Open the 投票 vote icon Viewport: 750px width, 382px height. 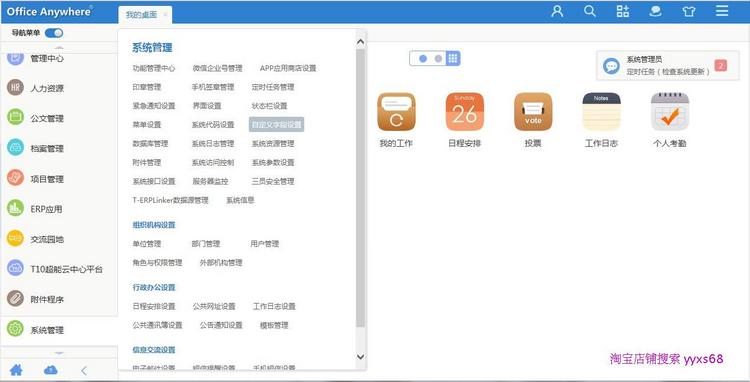pos(533,112)
